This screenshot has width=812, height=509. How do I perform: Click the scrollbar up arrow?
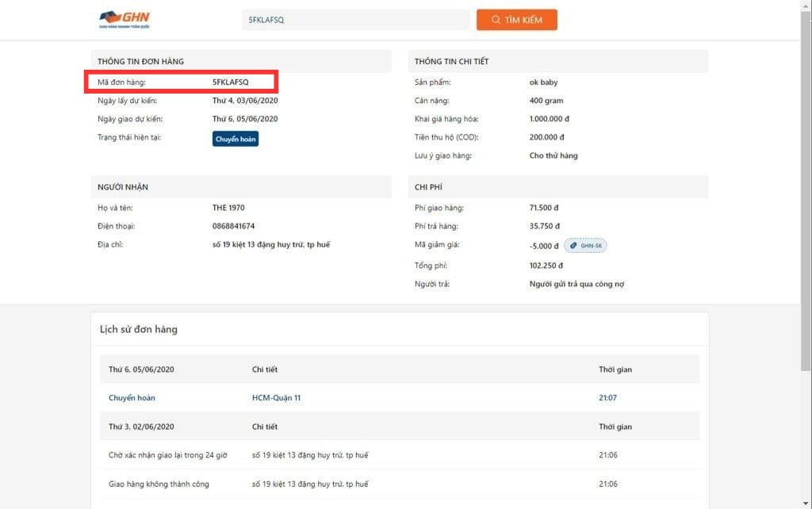tap(805, 6)
